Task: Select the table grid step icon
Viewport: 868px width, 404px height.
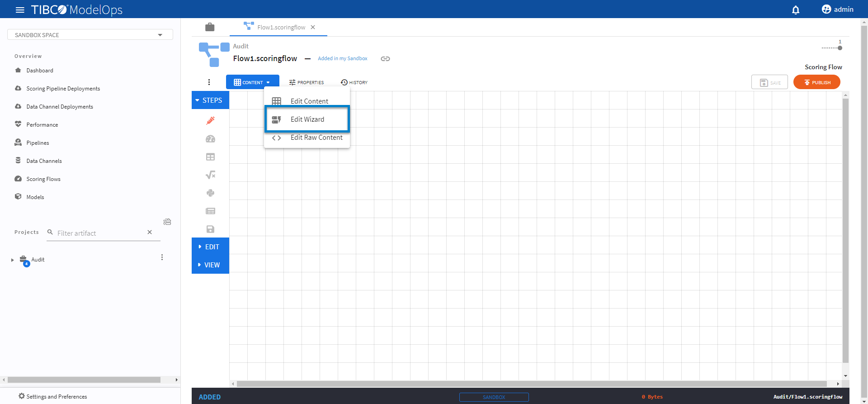Action: click(x=210, y=157)
